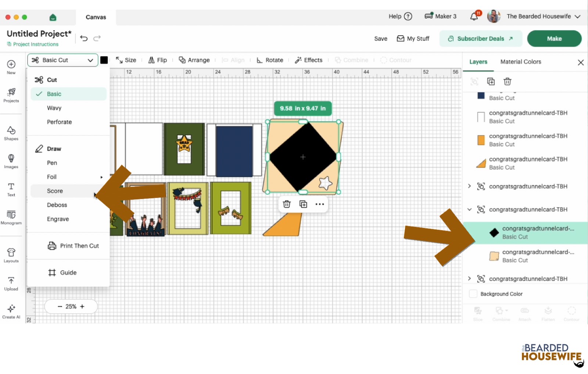Viewport: 588px width, 374px height.
Task: Zoom out with the minus button
Action: click(x=60, y=306)
